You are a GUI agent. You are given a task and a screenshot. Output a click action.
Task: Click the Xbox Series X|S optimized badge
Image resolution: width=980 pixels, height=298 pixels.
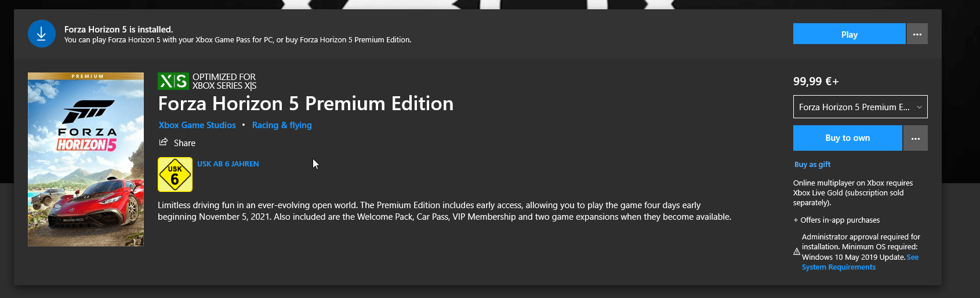pos(173,81)
